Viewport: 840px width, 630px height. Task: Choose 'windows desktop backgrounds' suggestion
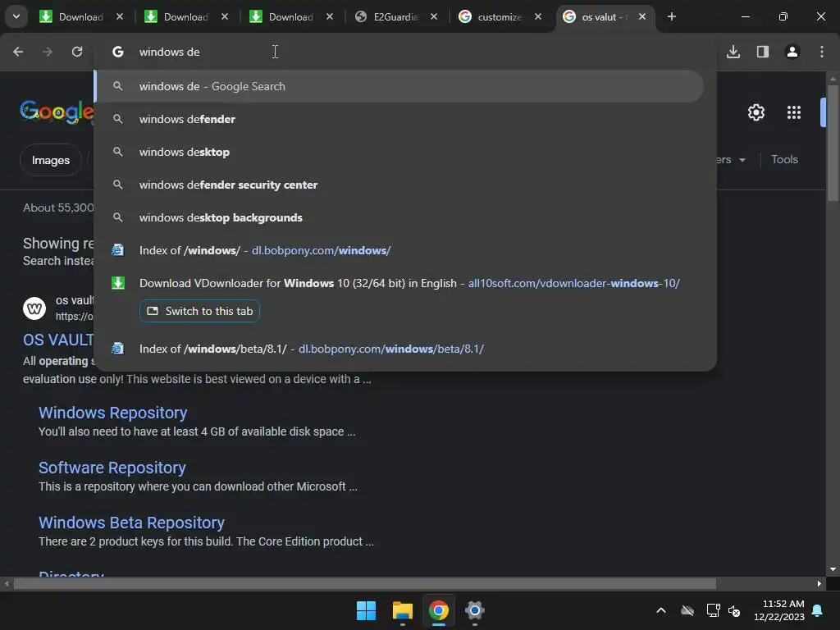[x=399, y=217]
